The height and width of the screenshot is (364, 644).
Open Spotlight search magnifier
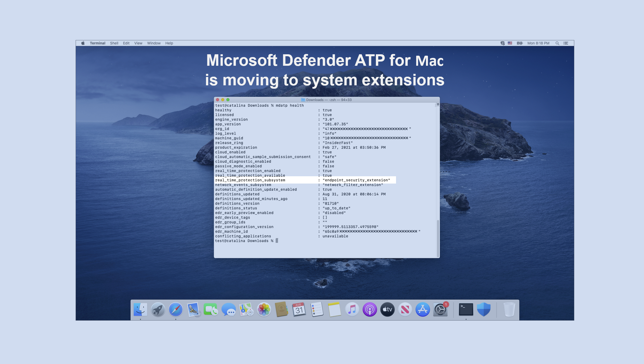coord(557,43)
